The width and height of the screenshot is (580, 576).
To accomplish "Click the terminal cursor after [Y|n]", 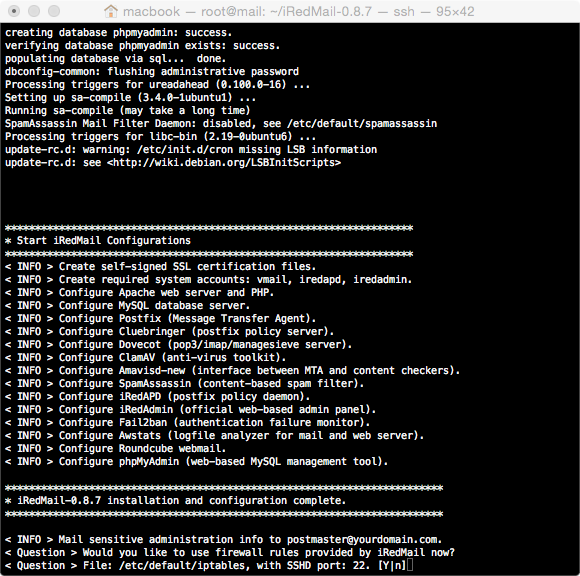I will point(410,565).
